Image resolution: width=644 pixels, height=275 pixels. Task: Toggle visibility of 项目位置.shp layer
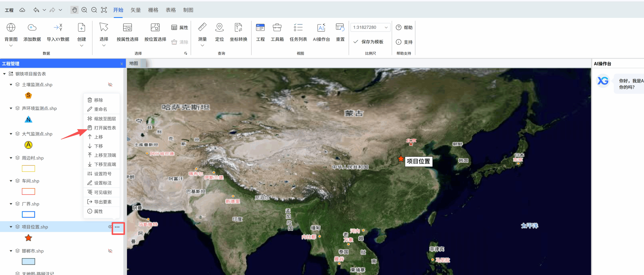pos(110,227)
